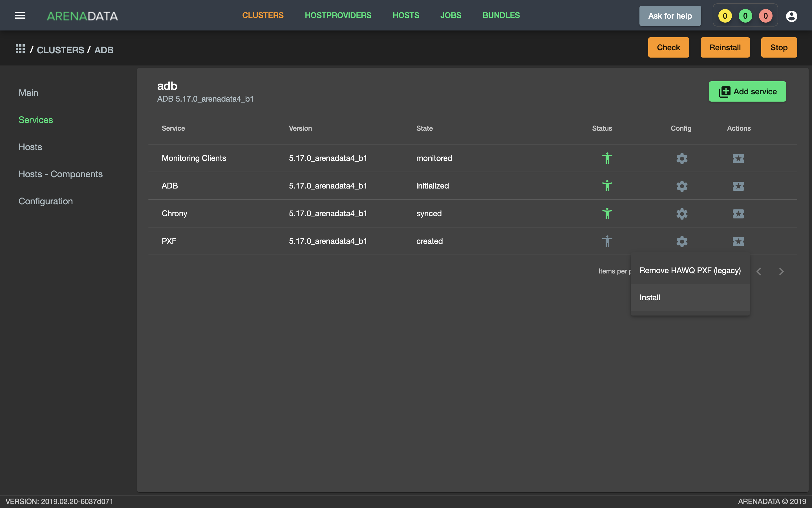812x508 pixels.
Task: Click the Service column header
Action: 173,128
